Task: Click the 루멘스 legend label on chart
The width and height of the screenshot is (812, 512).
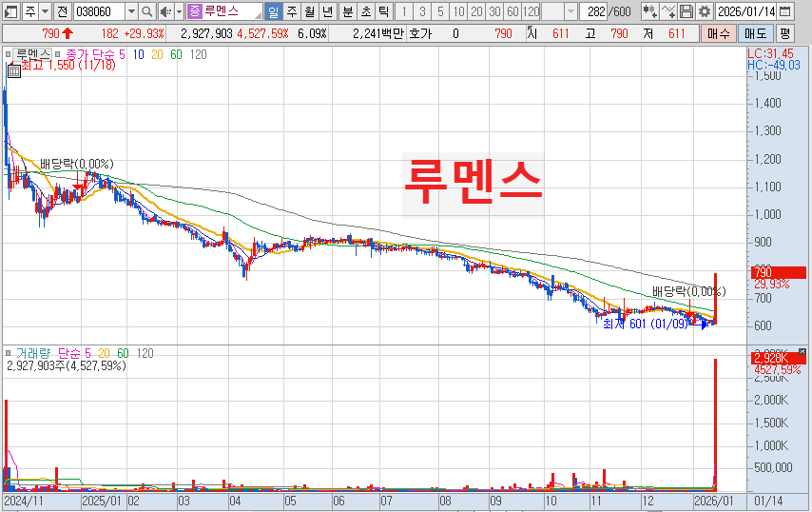Action: click(31, 54)
